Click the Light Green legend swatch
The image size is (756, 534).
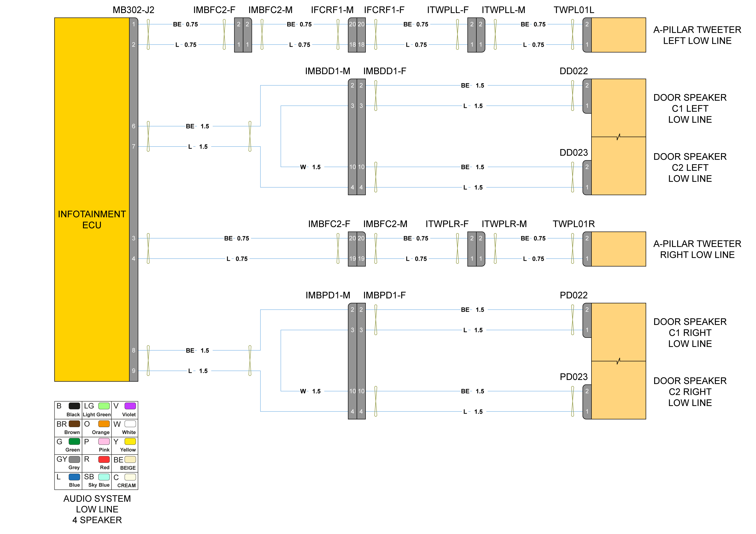tap(104, 406)
